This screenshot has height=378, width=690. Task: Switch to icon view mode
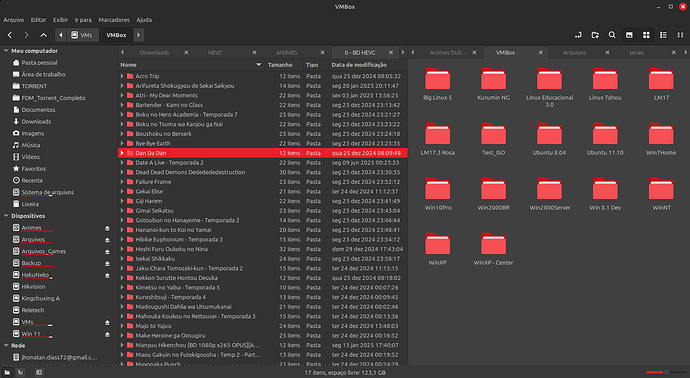coord(646,35)
